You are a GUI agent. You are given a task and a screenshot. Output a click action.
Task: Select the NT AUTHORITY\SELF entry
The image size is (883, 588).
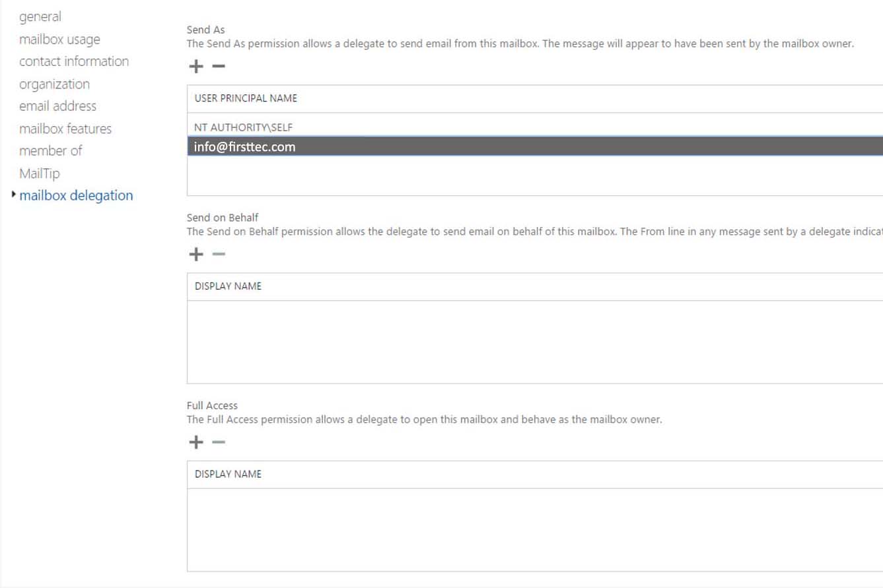(535, 127)
